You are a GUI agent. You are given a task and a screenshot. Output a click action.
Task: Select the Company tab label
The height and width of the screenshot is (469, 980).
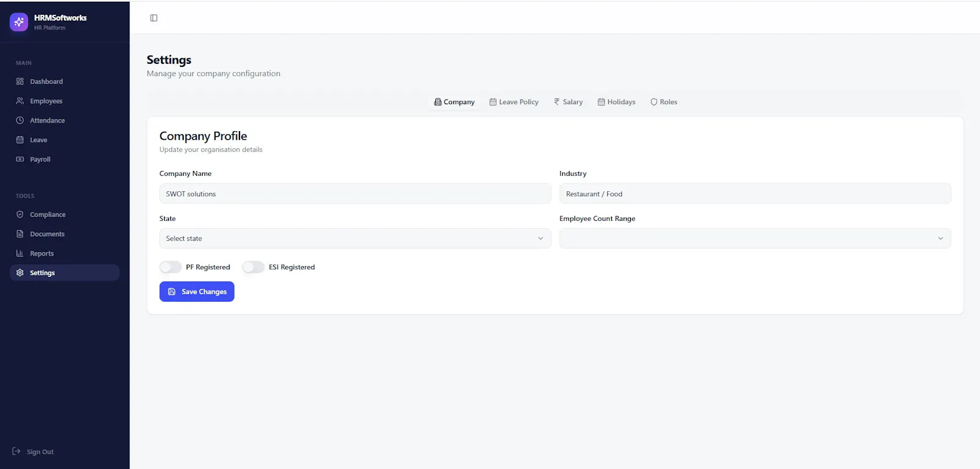click(x=459, y=102)
